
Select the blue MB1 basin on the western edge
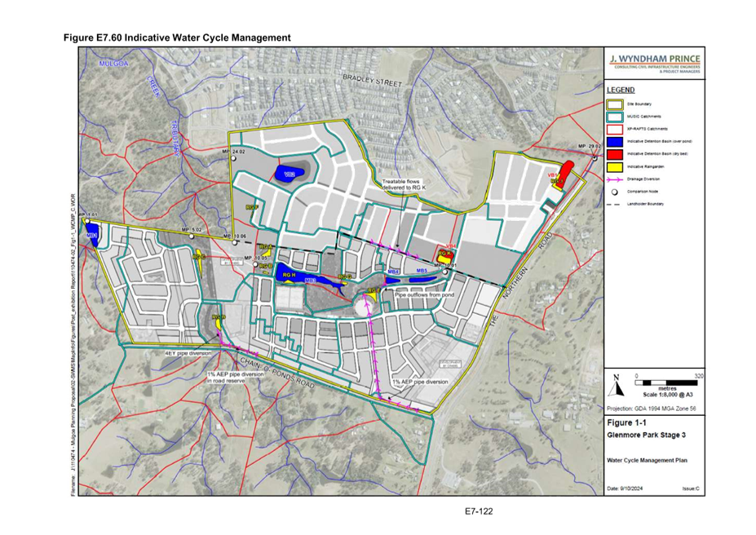coord(92,232)
